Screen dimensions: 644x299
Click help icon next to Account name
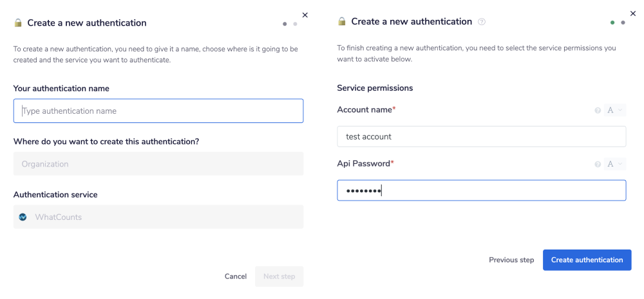point(598,111)
